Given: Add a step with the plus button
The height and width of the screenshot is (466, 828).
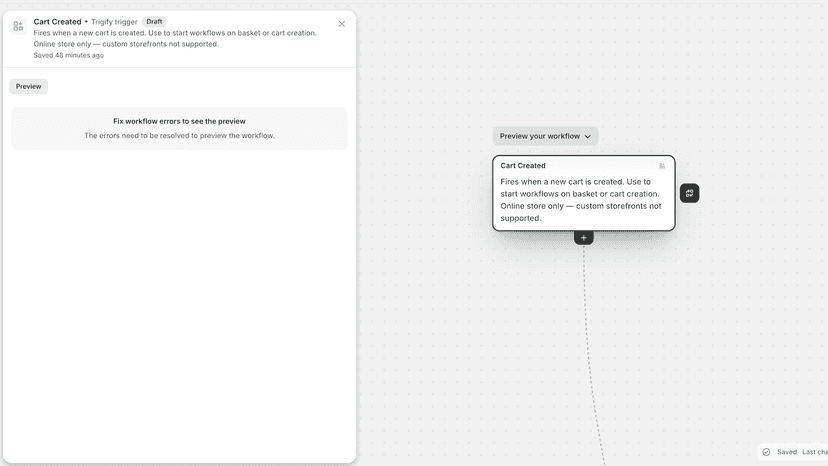Looking at the screenshot, I should 584,238.
